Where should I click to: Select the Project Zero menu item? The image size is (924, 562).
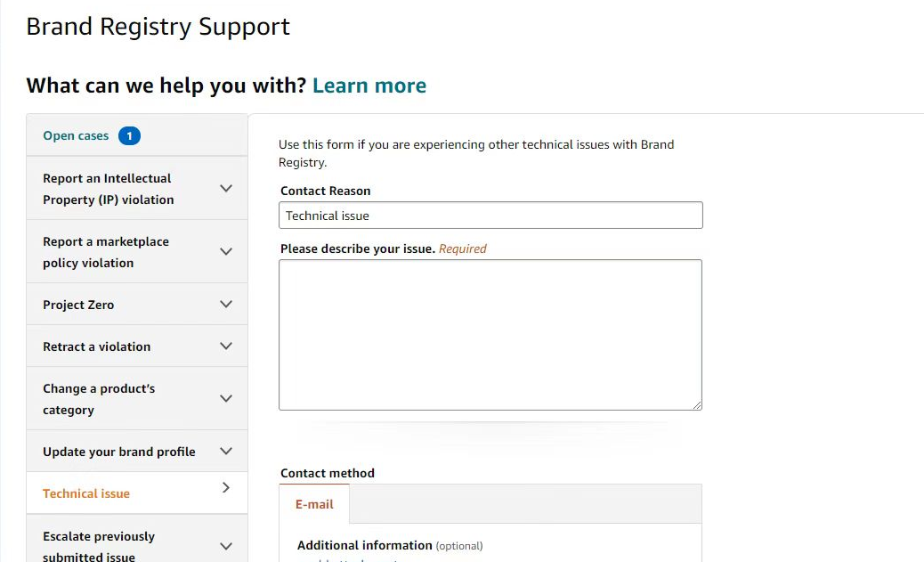[78, 305]
